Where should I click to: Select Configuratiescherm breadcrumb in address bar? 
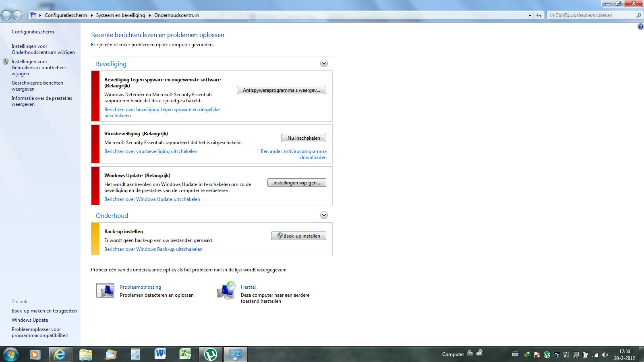(x=66, y=15)
